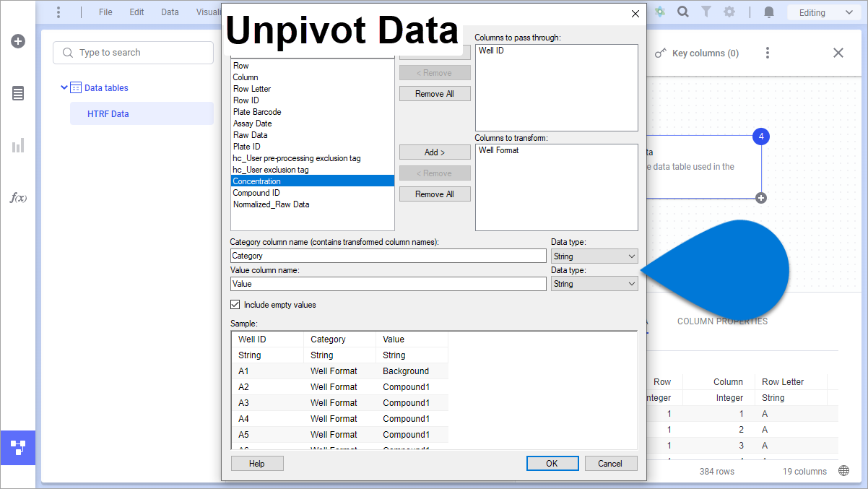Select Plate Barcode in columns list

tap(313, 112)
